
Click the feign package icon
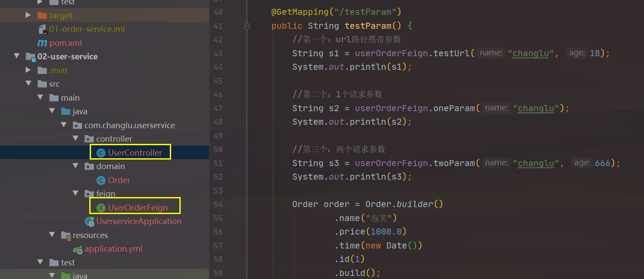(x=89, y=194)
